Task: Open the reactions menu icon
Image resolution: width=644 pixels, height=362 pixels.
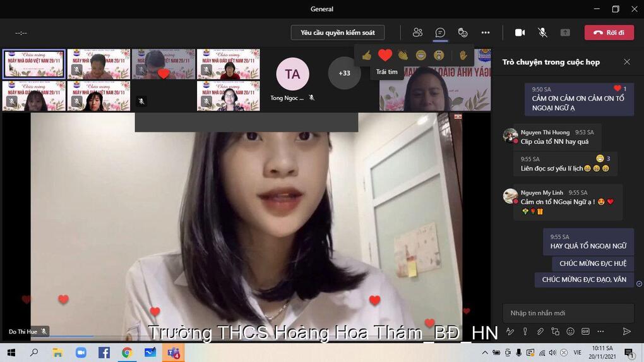Action: [463, 32]
